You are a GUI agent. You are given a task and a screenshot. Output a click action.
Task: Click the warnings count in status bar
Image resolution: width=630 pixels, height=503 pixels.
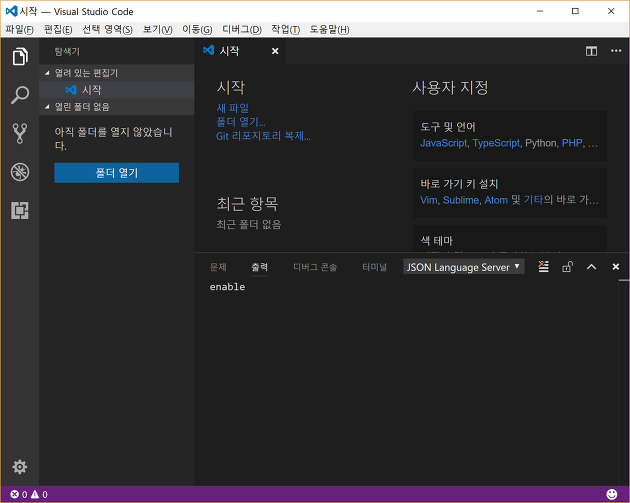pyautogui.click(x=39, y=495)
